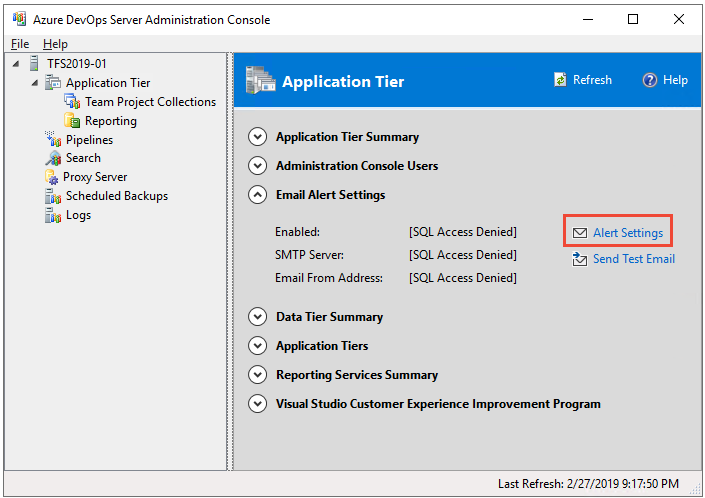Screen dimensions: 705x498
Task: Click the Application Tier header server icon
Action: (260, 80)
